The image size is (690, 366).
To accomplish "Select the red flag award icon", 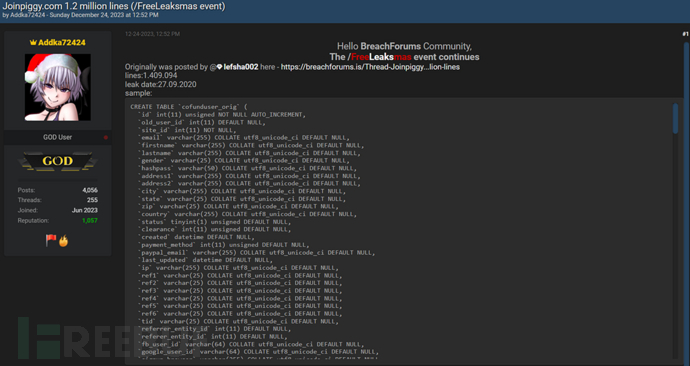I will (51, 240).
